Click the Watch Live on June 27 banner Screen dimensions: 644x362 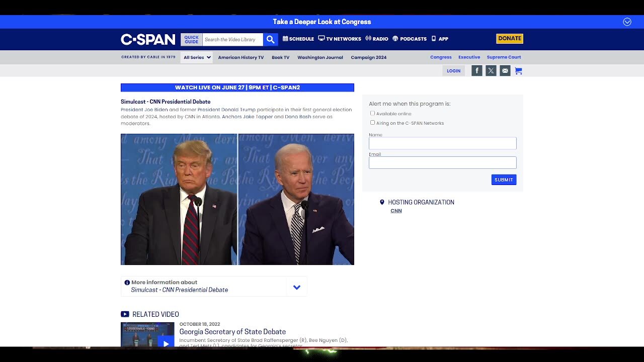237,87
